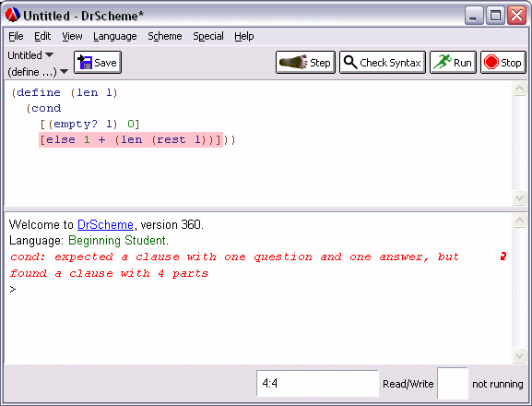The image size is (532, 406).
Task: Click the '(cond' code line
Action: (x=43, y=108)
